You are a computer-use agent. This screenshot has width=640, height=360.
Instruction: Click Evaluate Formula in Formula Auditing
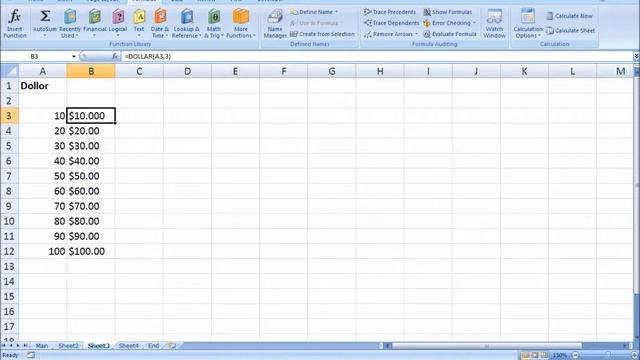(x=450, y=34)
